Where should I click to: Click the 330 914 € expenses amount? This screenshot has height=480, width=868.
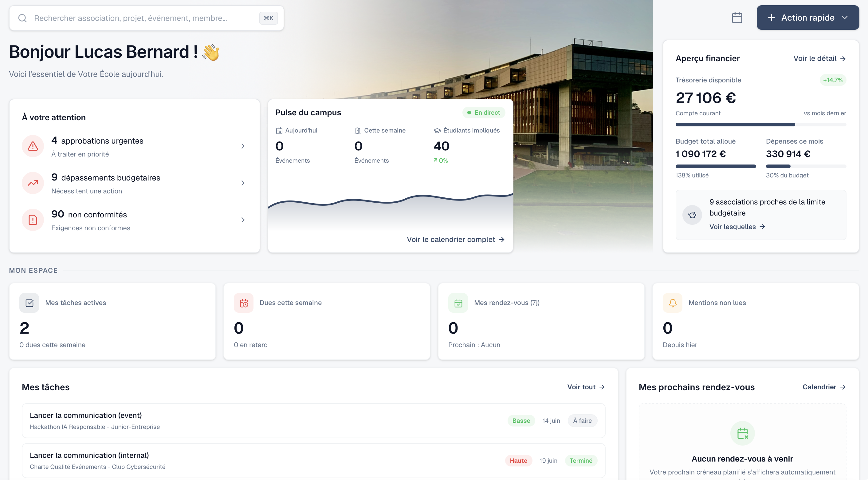click(788, 154)
